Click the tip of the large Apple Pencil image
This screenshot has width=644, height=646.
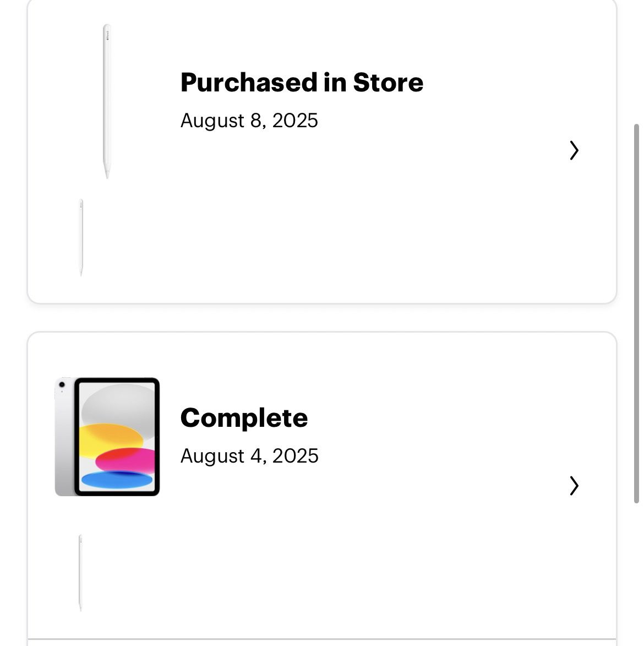point(107,174)
